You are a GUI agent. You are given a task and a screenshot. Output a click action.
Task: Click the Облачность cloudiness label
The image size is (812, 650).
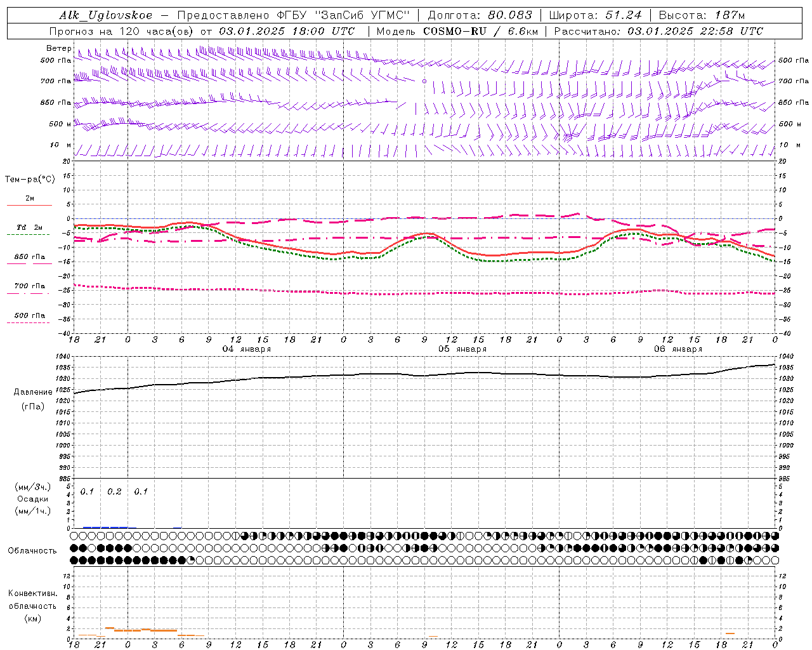(x=32, y=551)
